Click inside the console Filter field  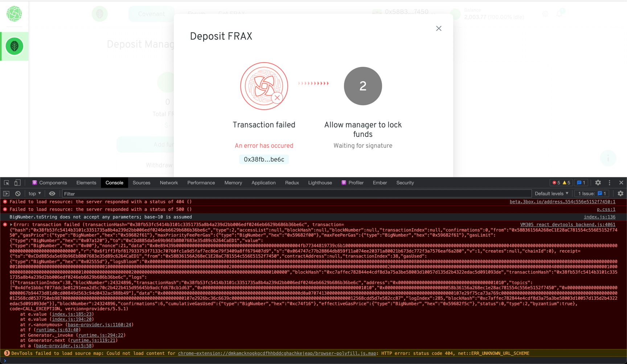click(x=145, y=193)
